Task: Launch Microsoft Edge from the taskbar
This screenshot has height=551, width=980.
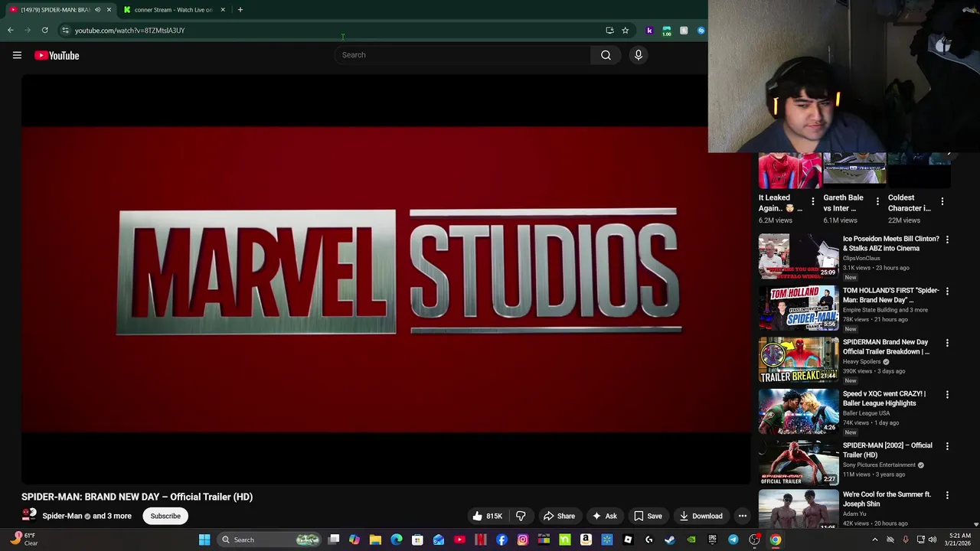Action: point(396,540)
